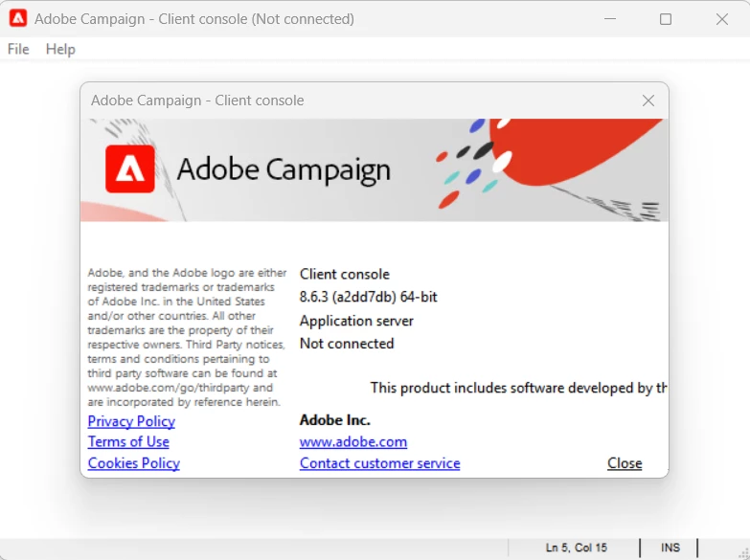This screenshot has height=560, width=750.
Task: Click the Adobe logo in dialog banner
Action: pos(130,168)
